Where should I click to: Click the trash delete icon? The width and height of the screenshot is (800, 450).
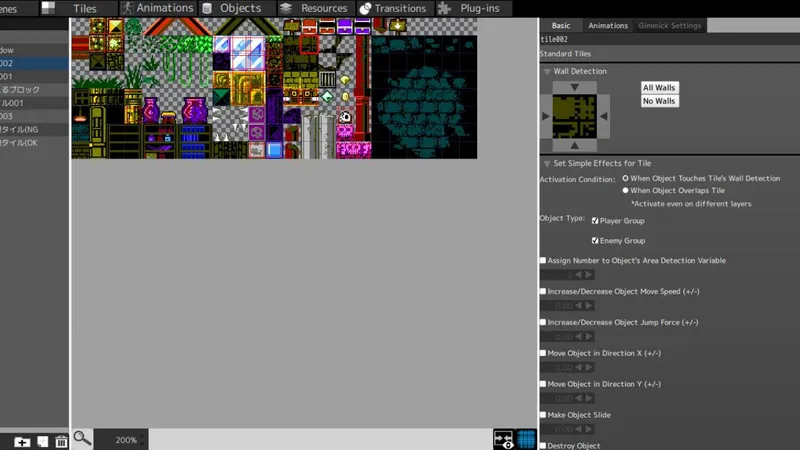[62, 441]
